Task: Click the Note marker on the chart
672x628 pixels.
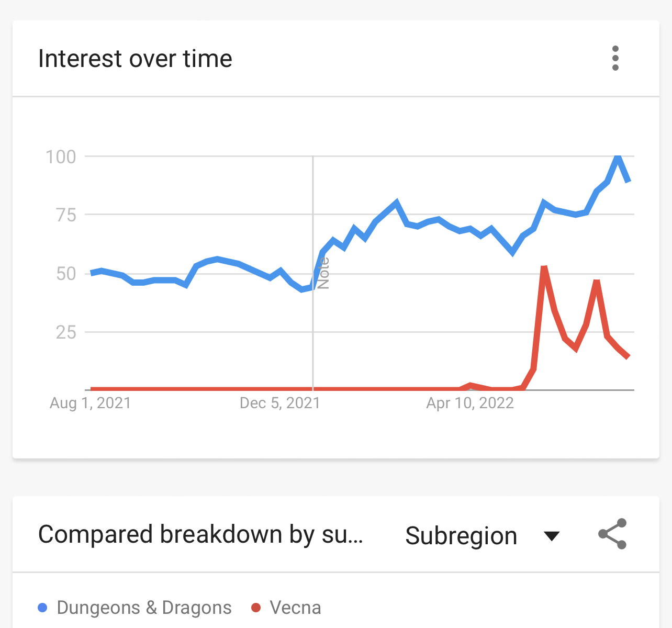Action: [324, 273]
